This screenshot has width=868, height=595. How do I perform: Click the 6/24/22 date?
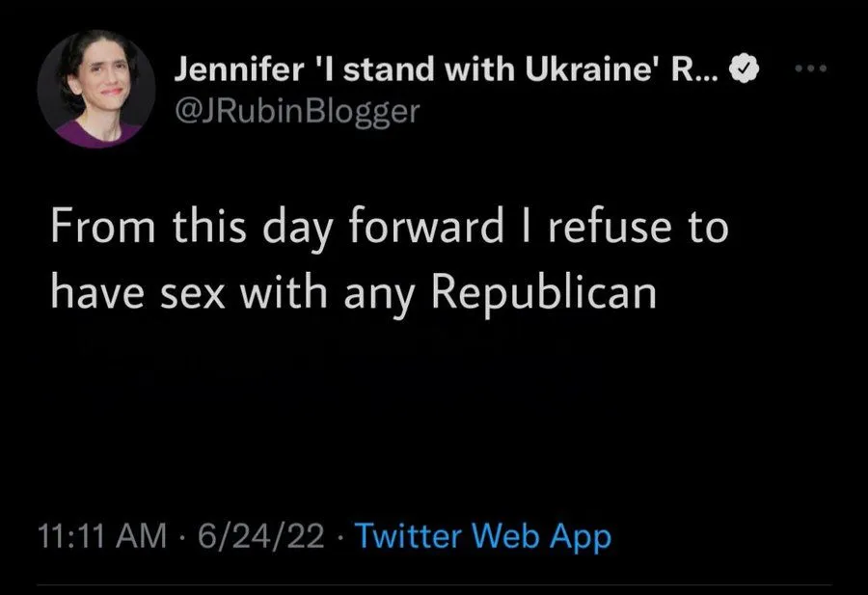[x=260, y=537]
